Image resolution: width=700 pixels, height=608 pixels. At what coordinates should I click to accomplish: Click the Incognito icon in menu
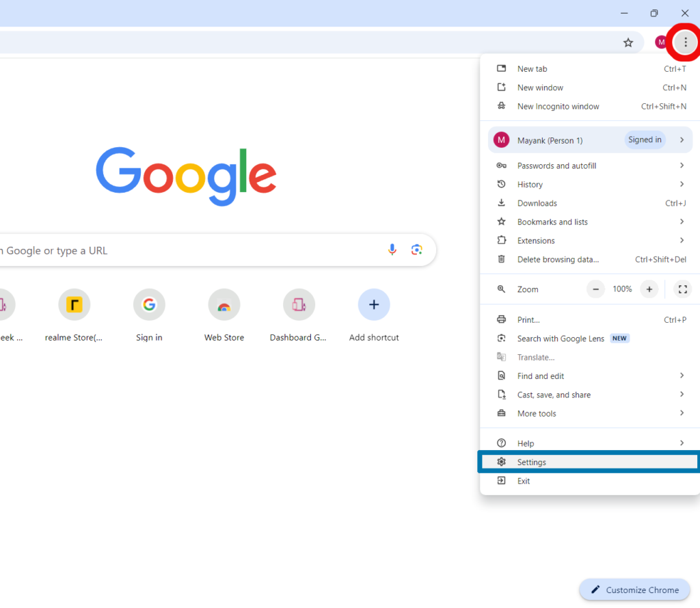pyautogui.click(x=501, y=106)
